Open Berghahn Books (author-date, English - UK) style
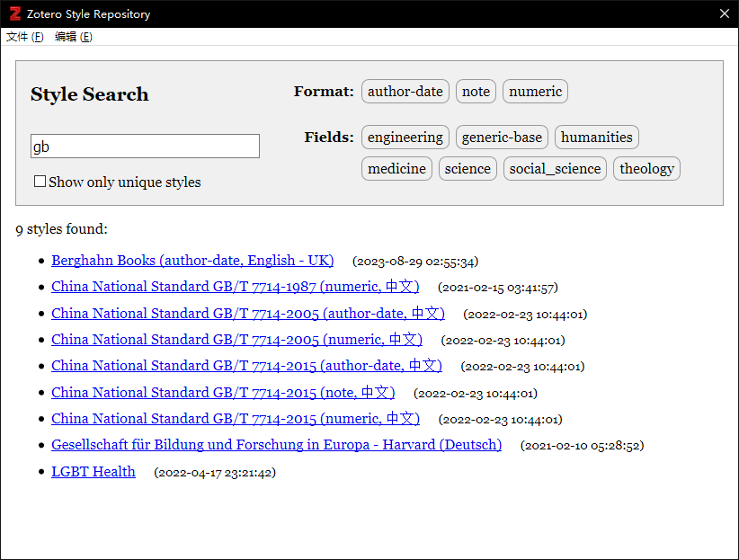739x560 pixels. tap(192, 261)
